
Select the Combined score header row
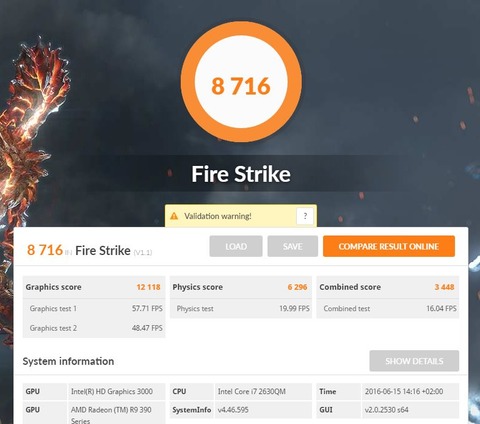tap(388, 287)
